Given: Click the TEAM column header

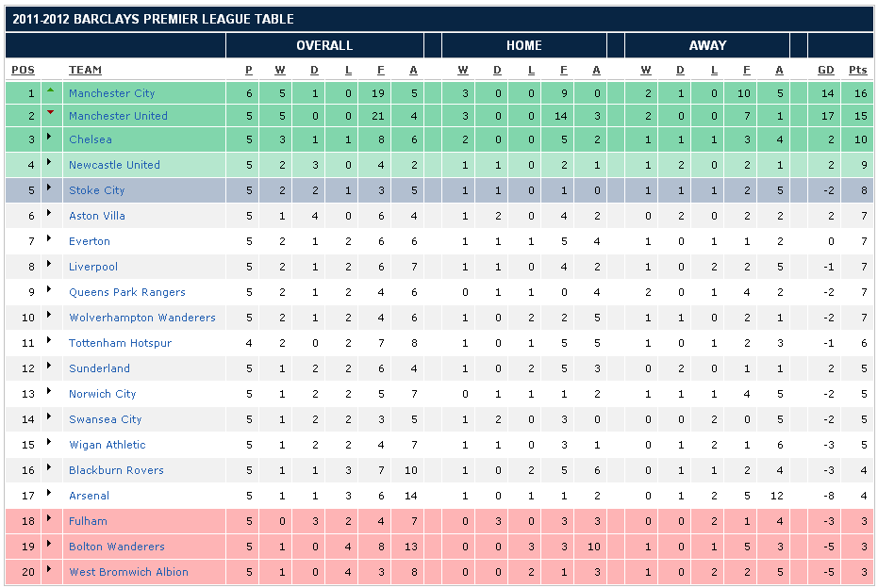Looking at the screenshot, I should coord(85,71).
